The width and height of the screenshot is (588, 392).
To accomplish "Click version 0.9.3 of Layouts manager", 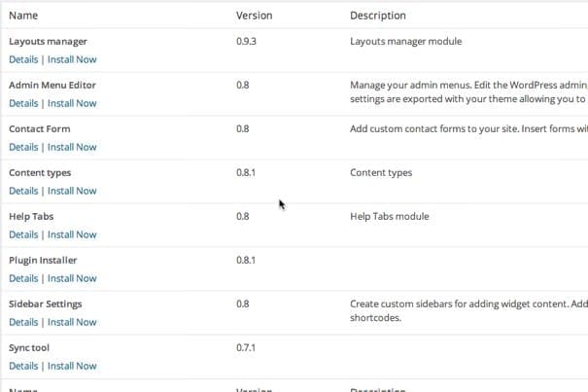I will (x=246, y=41).
